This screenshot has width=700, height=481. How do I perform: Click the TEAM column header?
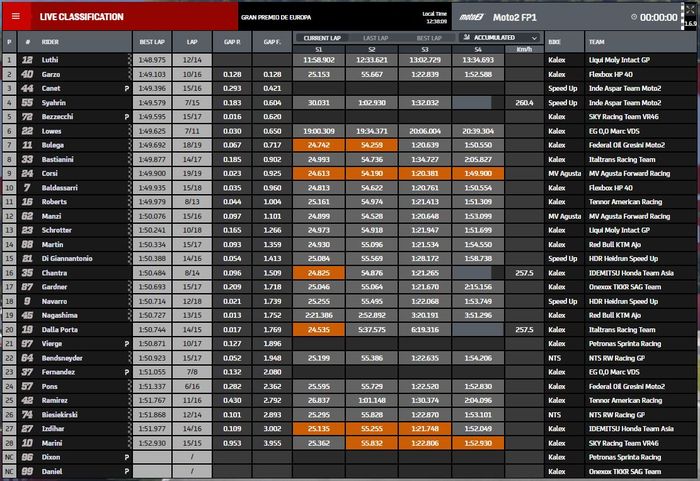[x=596, y=42]
